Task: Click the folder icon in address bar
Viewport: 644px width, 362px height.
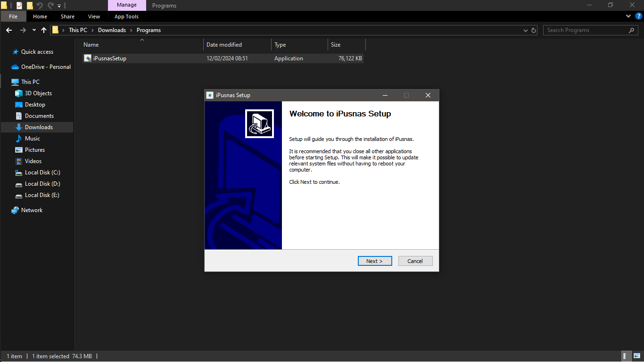Action: 56,30
